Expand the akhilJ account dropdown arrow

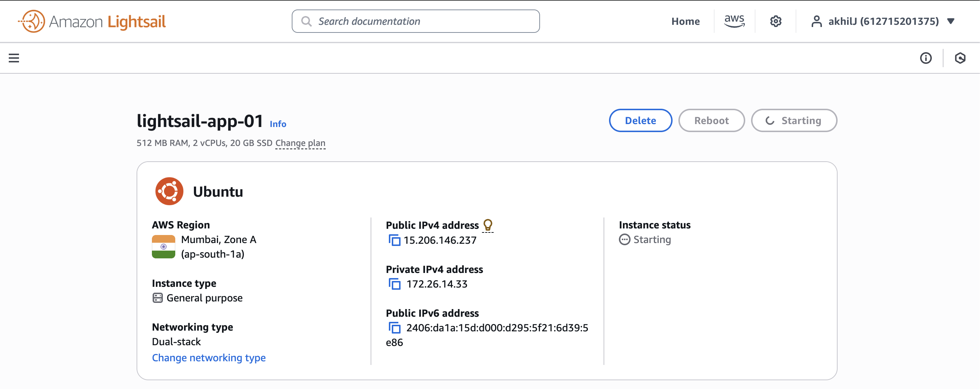[x=951, y=21]
